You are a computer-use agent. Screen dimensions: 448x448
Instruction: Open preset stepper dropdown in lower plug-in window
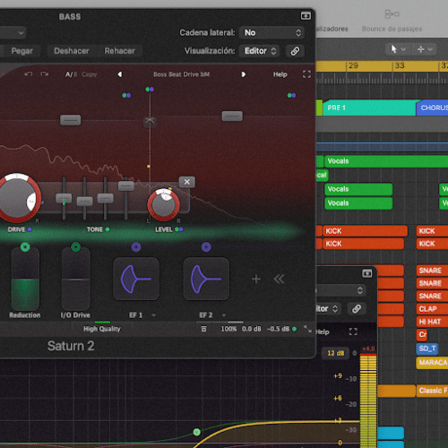point(341,290)
